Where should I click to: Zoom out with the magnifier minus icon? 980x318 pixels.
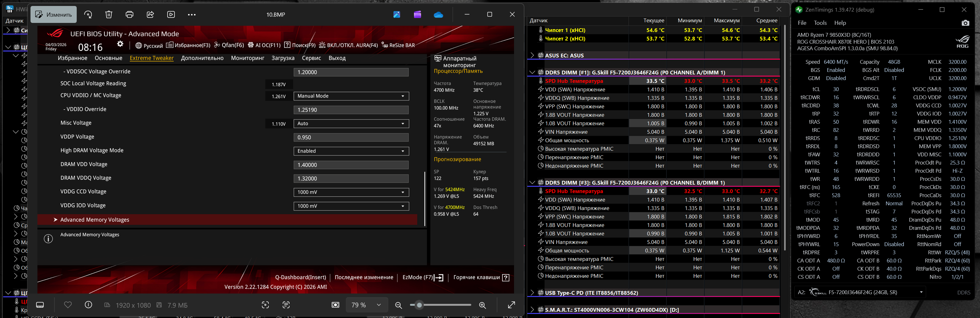coord(398,305)
